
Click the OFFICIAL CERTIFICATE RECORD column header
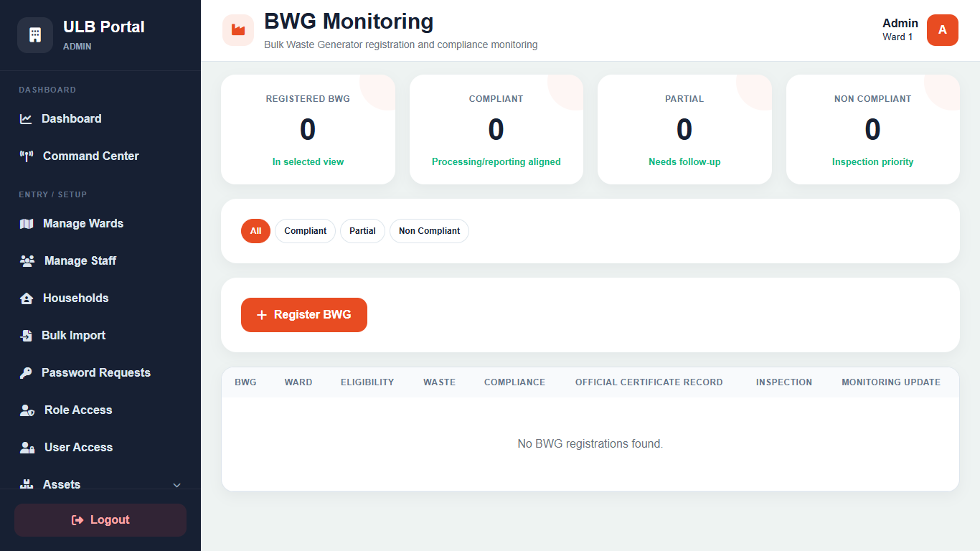coord(649,382)
